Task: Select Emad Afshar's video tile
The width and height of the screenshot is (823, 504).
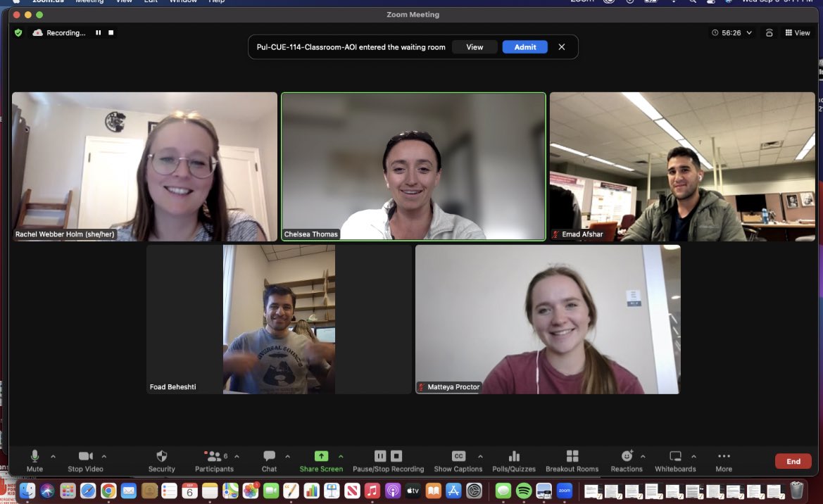Action: (x=682, y=166)
